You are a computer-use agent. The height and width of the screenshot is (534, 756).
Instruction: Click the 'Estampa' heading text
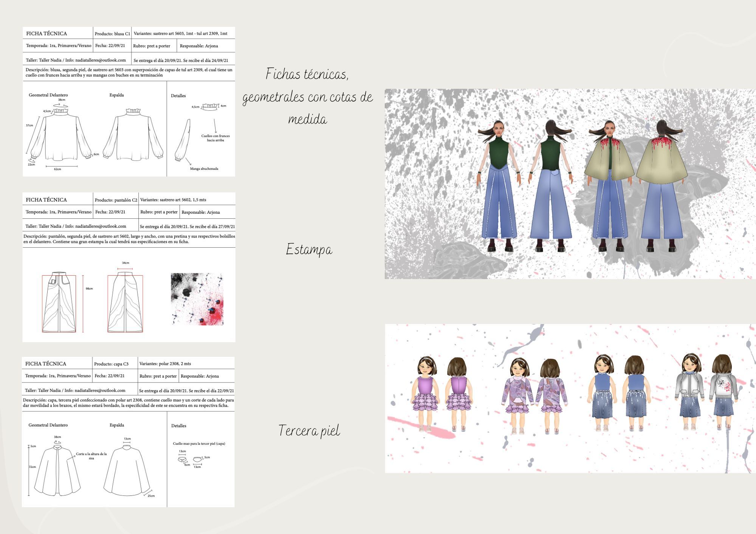[x=309, y=250]
